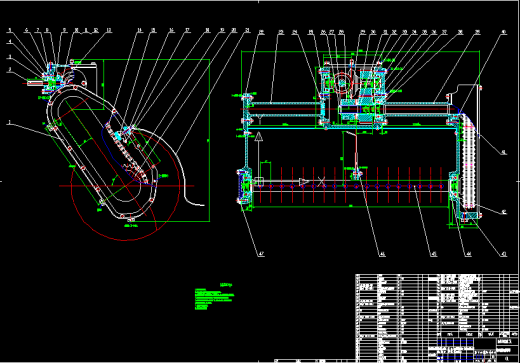Select part callout number 1 at left
This screenshot has width=520, height=363.
(x=10, y=122)
